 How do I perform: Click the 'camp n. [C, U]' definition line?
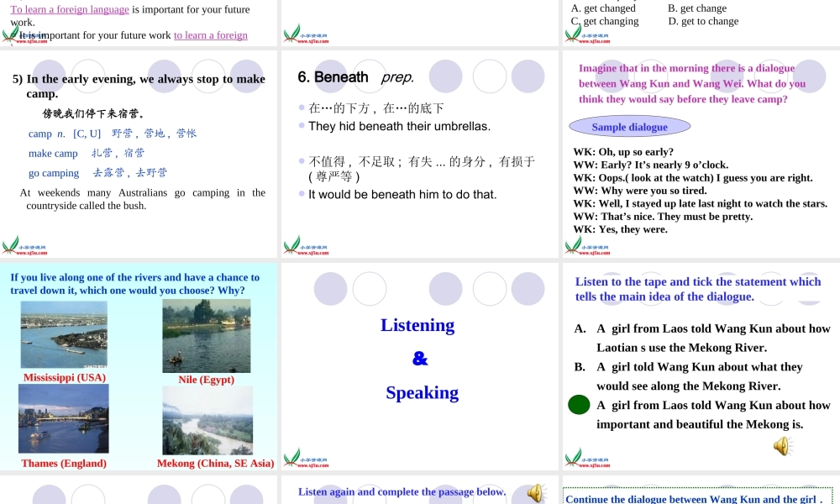click(x=113, y=134)
